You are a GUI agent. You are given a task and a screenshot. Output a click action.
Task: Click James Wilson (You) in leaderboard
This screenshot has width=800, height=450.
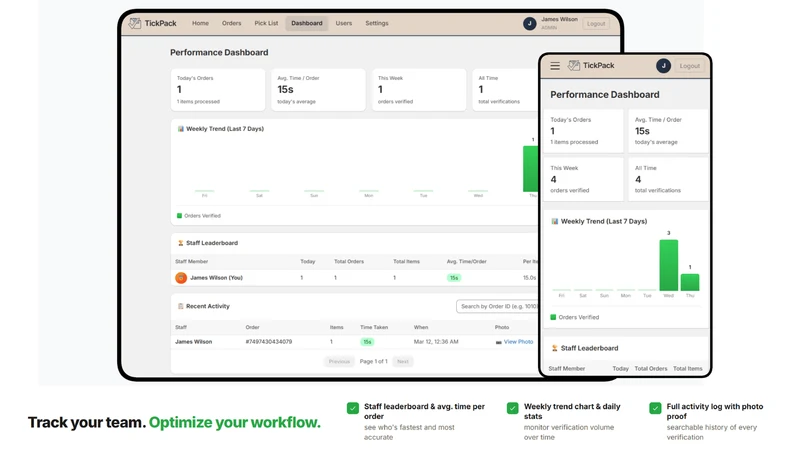click(216, 278)
